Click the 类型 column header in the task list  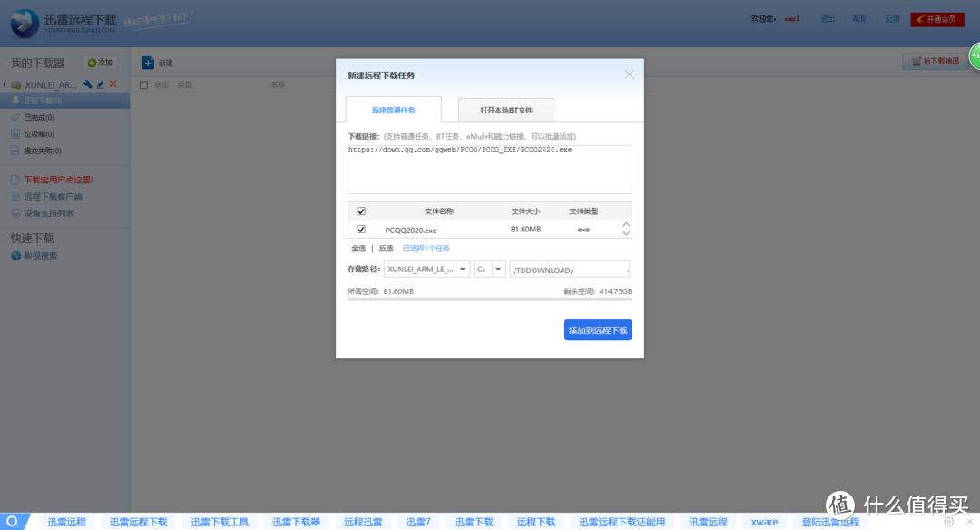point(184,84)
